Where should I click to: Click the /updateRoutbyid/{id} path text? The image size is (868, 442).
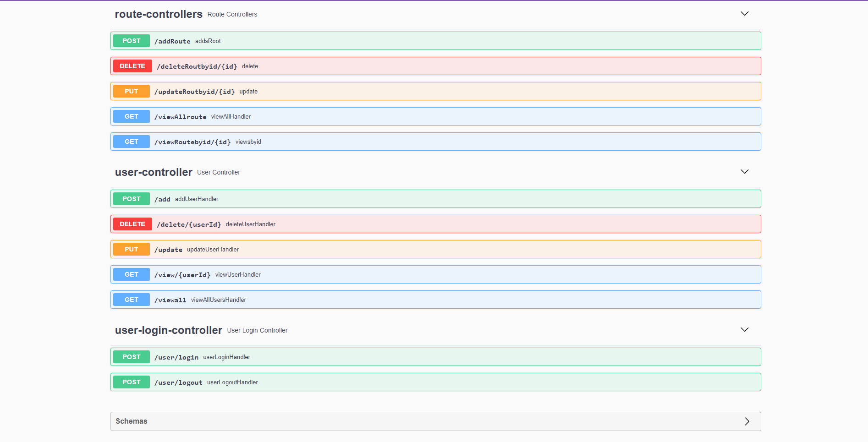[195, 92]
